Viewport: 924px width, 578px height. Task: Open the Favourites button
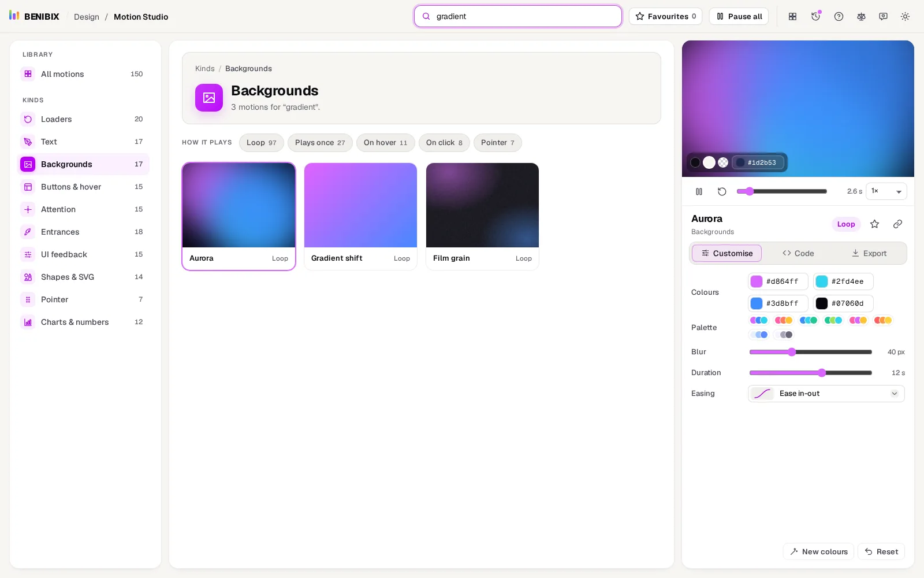pos(665,16)
